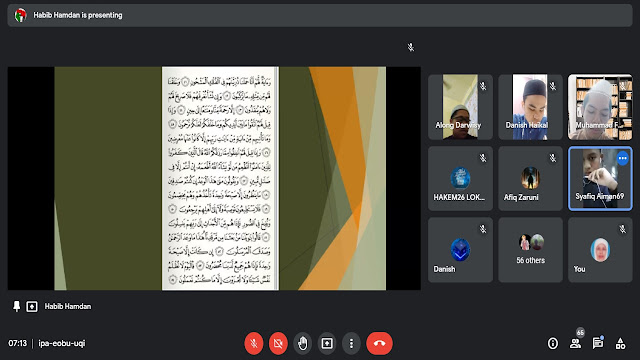Click the pin icon beside Habib Hamdan
The image size is (640, 360).
[x=16, y=306]
